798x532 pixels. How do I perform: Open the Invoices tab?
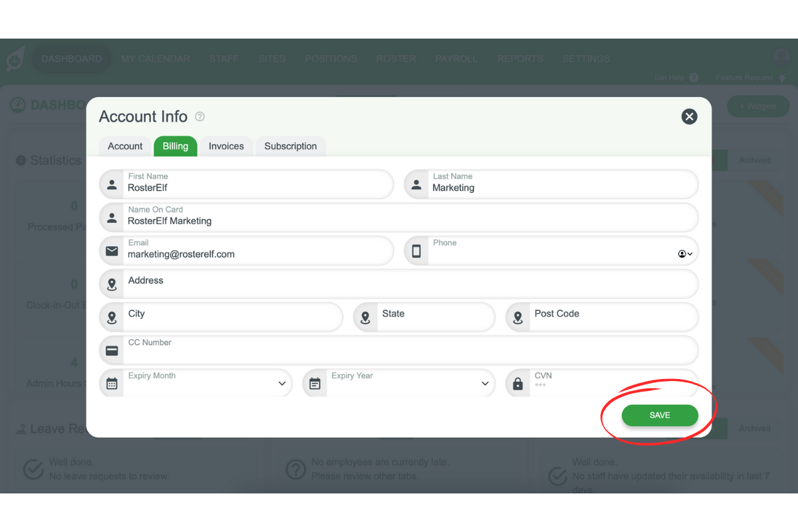tap(226, 146)
